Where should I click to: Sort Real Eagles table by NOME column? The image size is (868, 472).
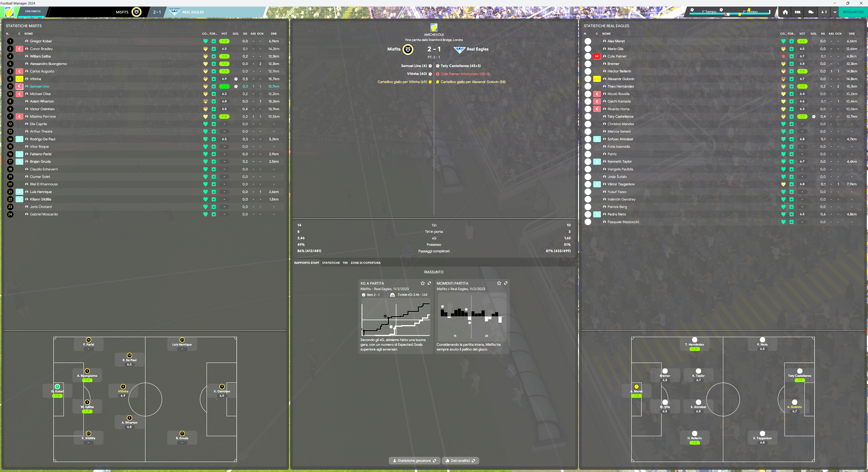pos(607,34)
